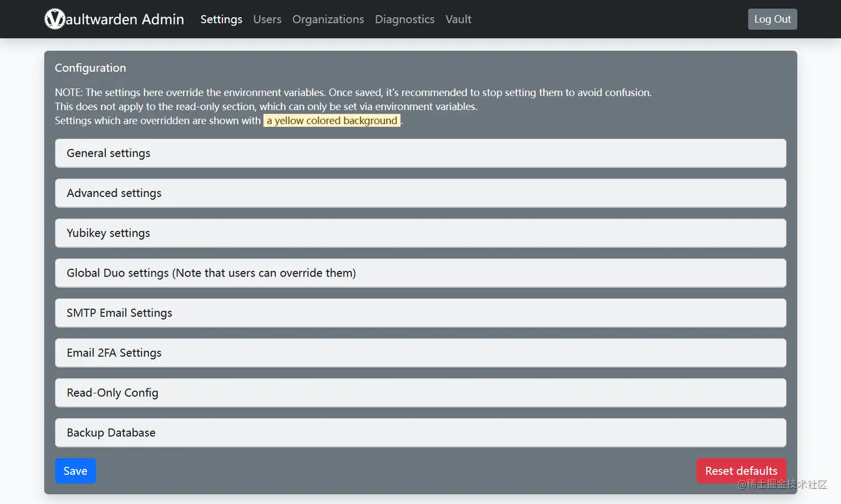Go to the Users page
The image size is (841, 504).
point(267,19)
